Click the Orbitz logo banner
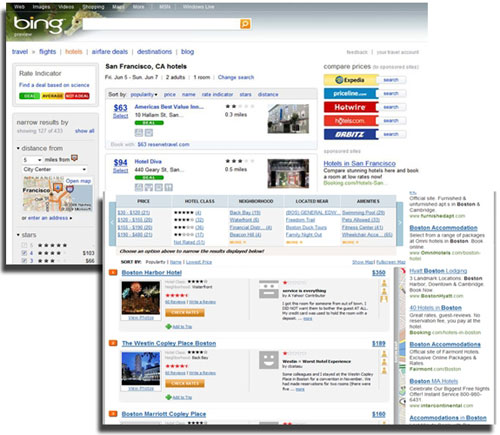This screenshot has width=500, height=435. click(x=351, y=134)
